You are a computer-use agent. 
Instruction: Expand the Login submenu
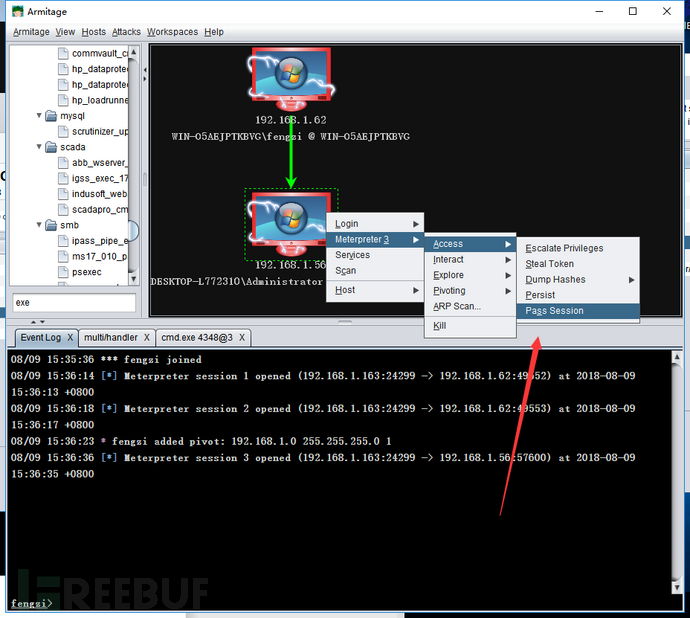pos(375,224)
